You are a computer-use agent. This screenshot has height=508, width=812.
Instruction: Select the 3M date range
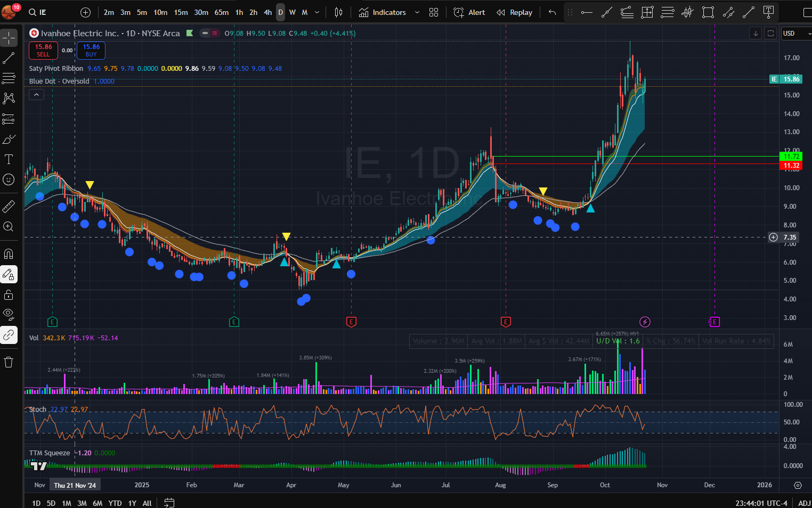tap(82, 503)
